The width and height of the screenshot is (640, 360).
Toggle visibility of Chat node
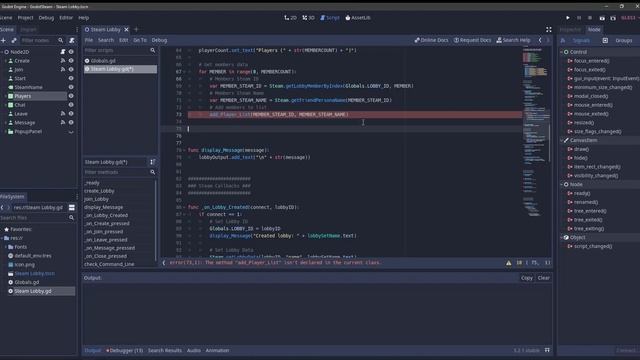(x=71, y=105)
